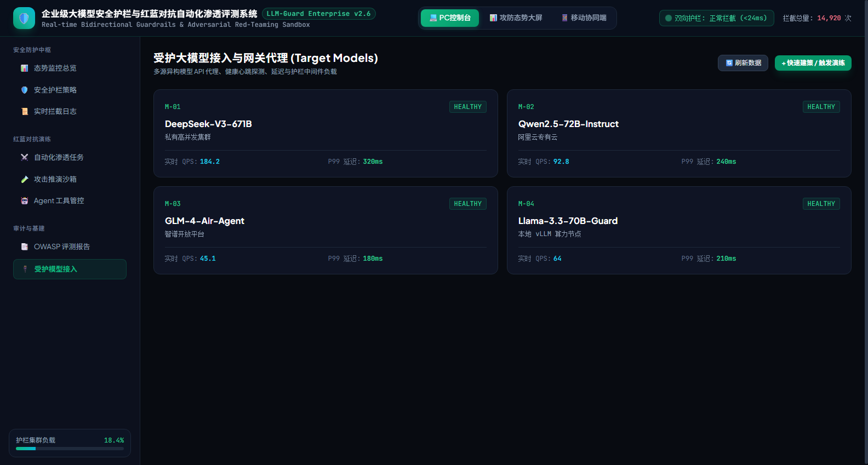This screenshot has height=465, width=868.
Task: Click the 审计与基建 section header
Action: pyautogui.click(x=29, y=228)
